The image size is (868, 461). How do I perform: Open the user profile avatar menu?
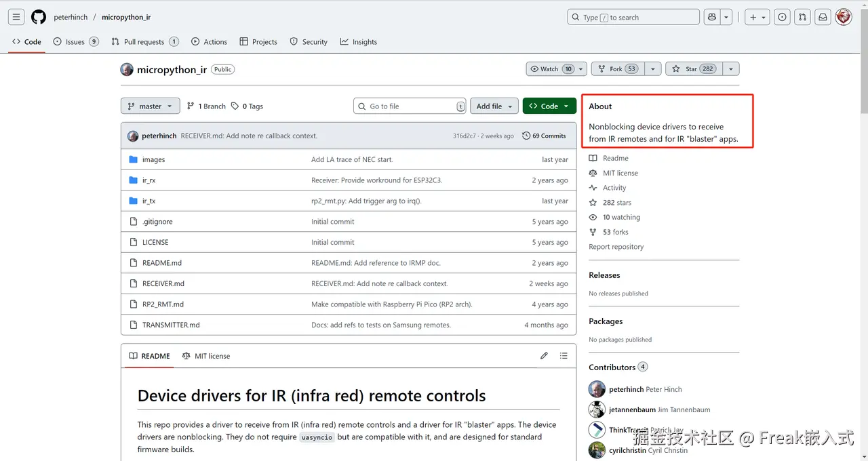[844, 17]
